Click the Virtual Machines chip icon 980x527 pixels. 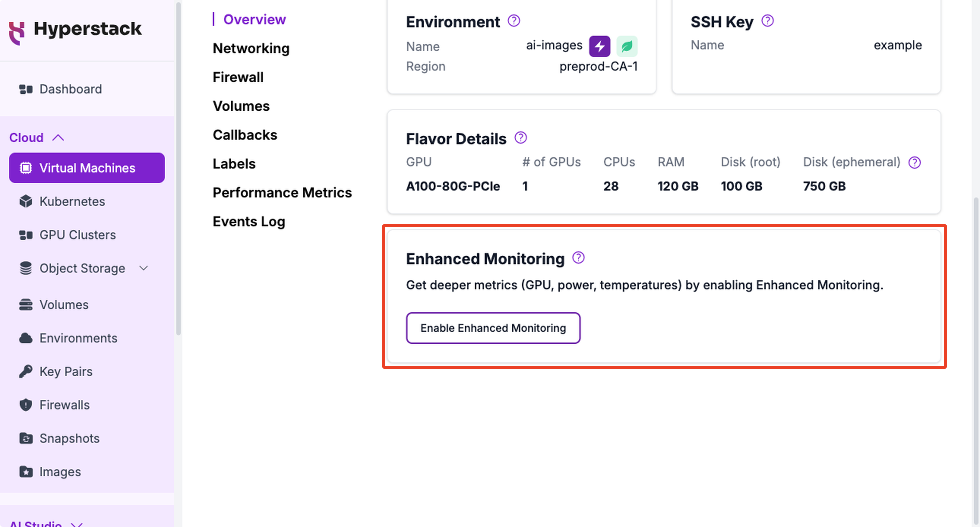(26, 168)
